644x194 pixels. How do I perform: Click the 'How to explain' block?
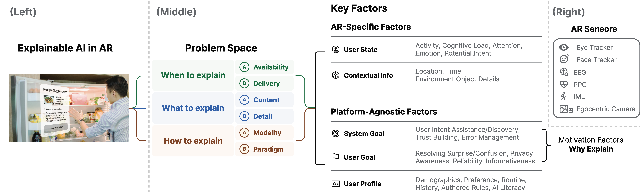(193, 141)
